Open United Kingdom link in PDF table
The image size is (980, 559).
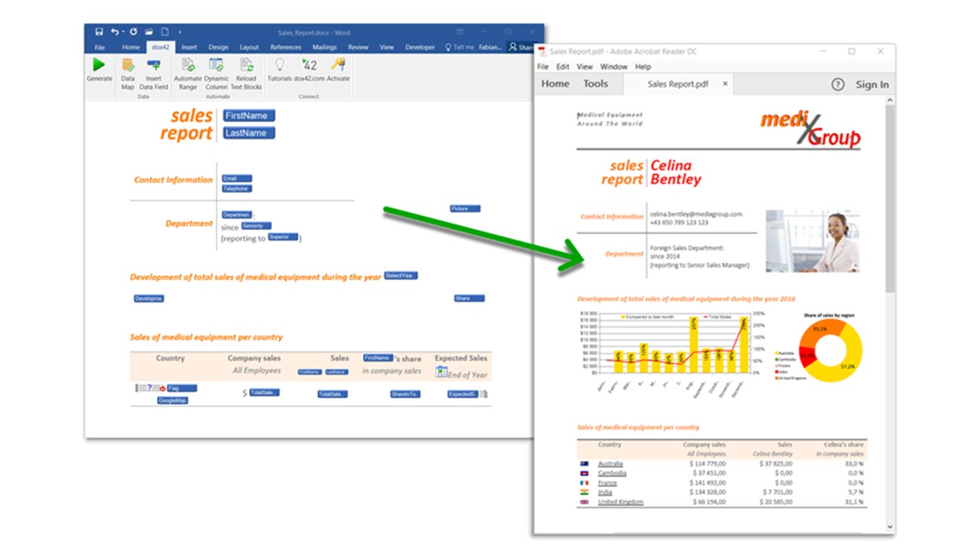point(620,502)
